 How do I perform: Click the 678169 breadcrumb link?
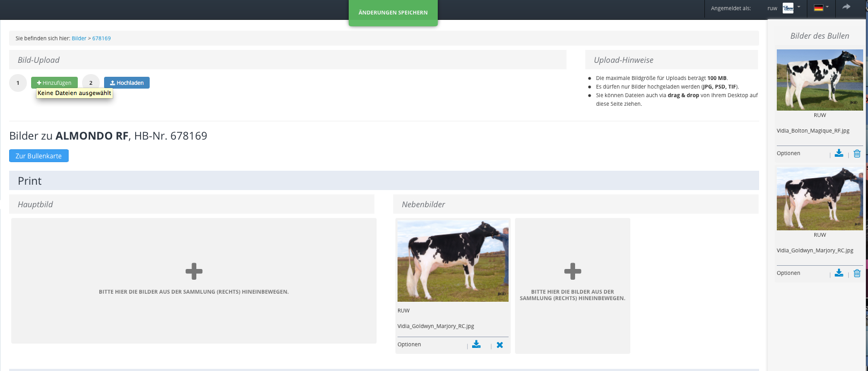[101, 39]
